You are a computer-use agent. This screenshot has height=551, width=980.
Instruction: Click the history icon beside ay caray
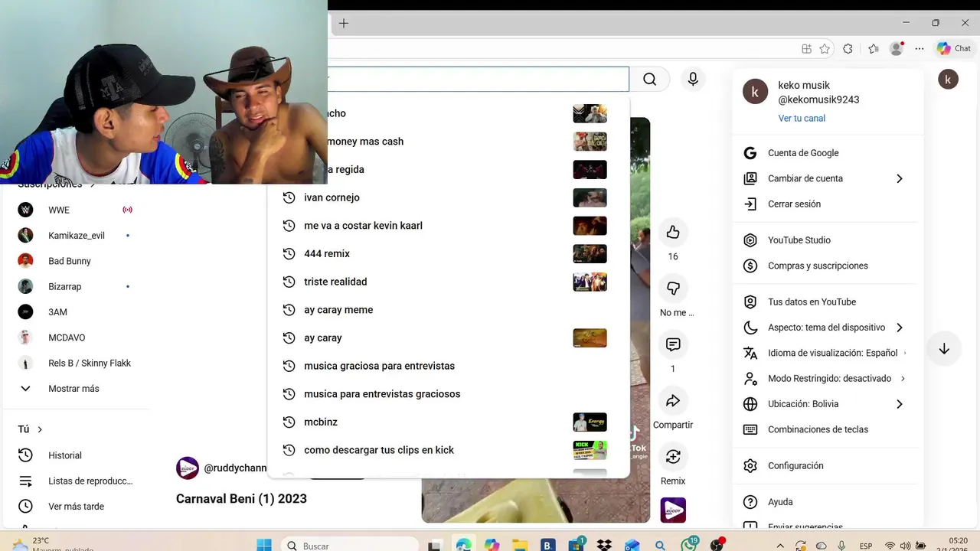coord(289,337)
